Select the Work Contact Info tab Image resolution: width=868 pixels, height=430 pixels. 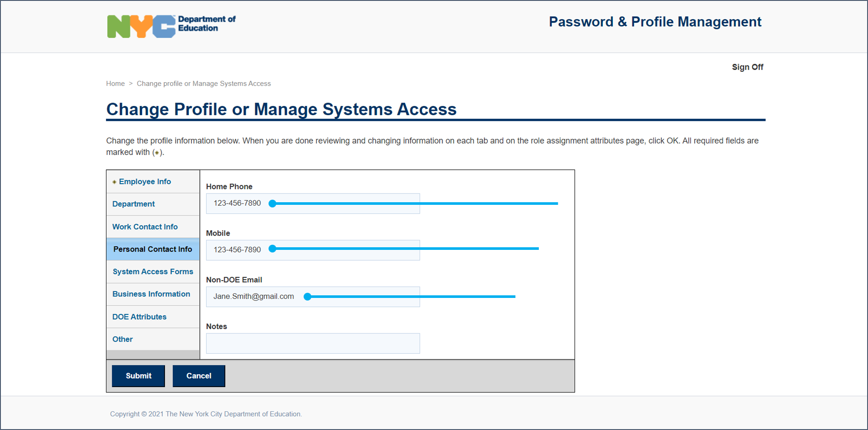145,226
